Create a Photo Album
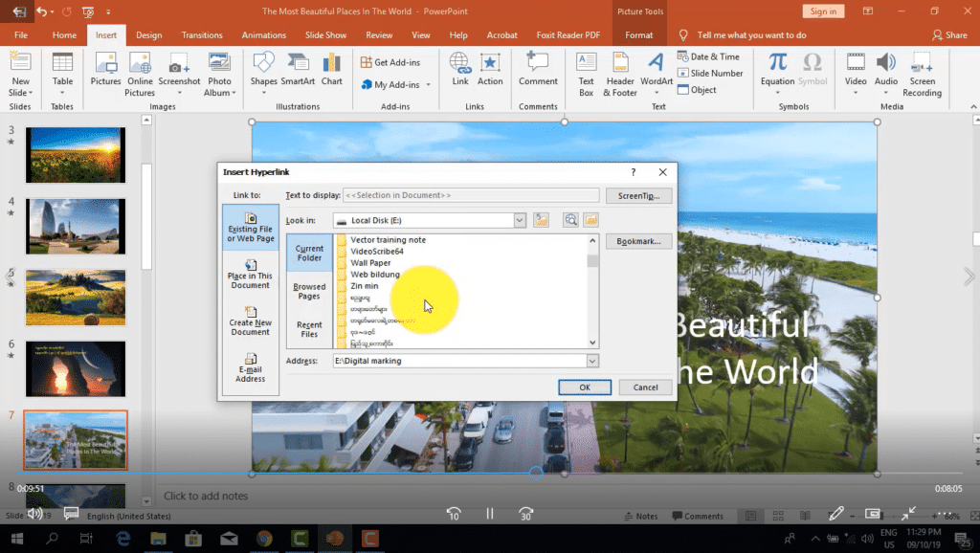 pos(219,75)
